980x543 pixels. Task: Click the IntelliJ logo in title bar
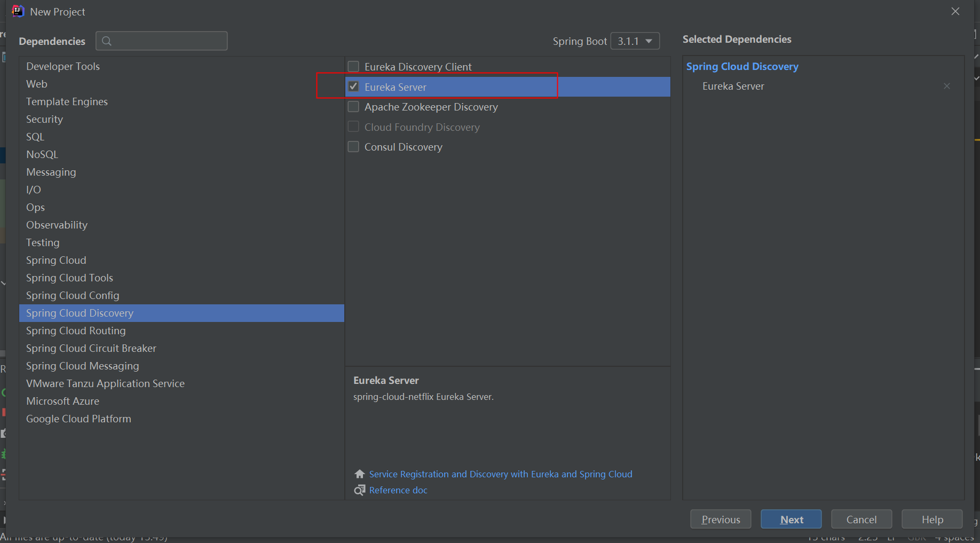(x=18, y=11)
